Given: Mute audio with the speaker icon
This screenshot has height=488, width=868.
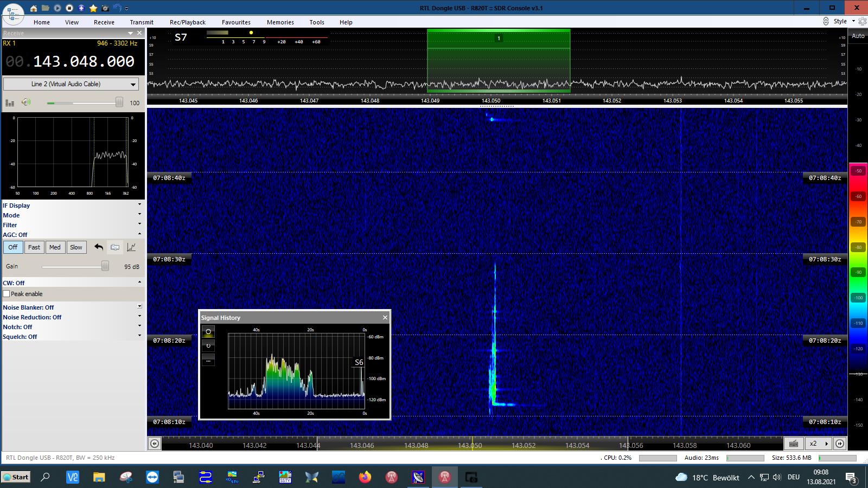Looking at the screenshot, I should (x=26, y=102).
